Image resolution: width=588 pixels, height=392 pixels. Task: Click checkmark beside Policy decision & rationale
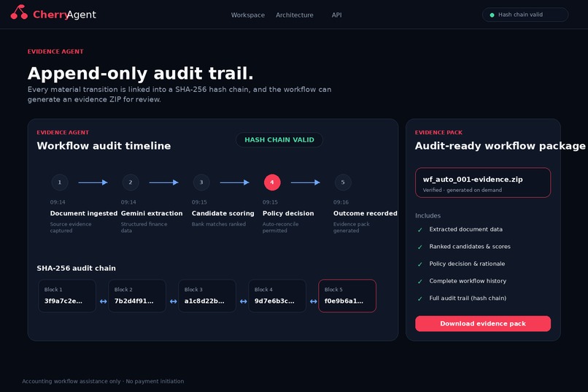pyautogui.click(x=420, y=264)
